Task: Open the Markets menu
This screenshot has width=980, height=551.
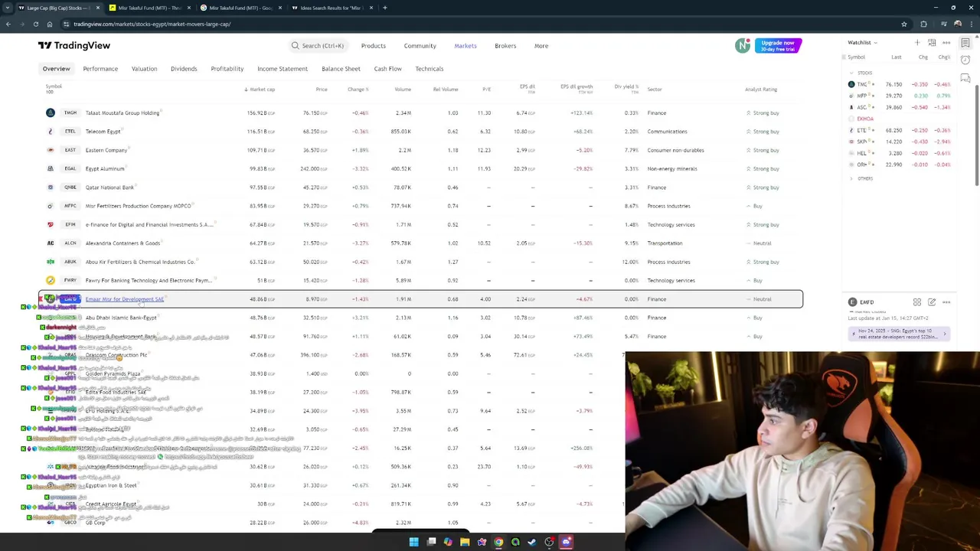Action: [465, 46]
